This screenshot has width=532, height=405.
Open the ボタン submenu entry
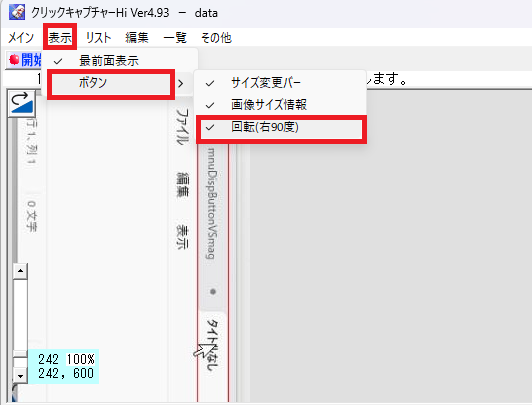(111, 84)
